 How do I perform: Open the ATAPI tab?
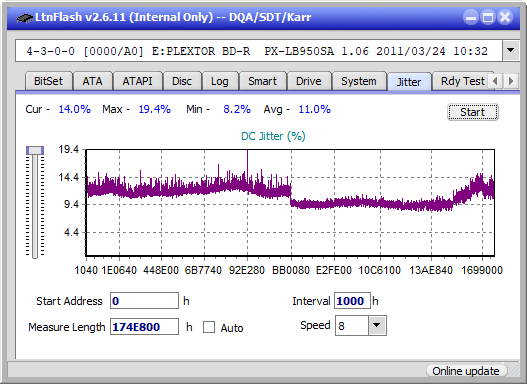[x=137, y=81]
